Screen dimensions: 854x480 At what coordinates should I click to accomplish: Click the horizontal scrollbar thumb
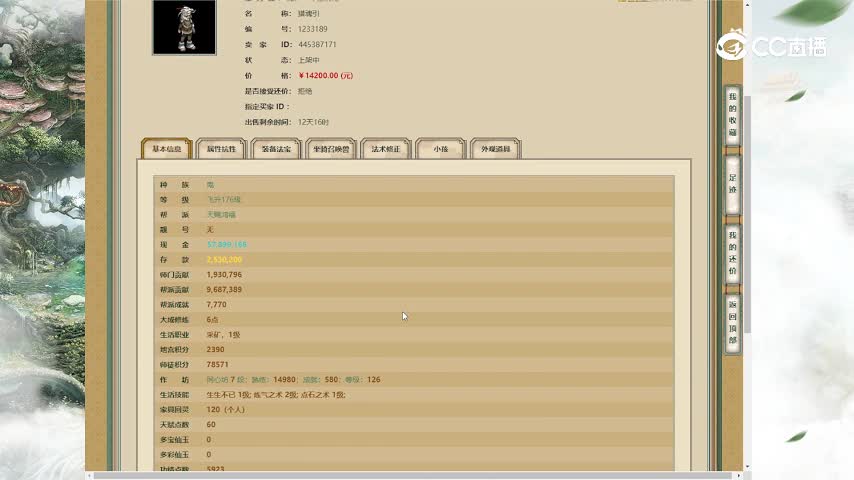point(412,476)
